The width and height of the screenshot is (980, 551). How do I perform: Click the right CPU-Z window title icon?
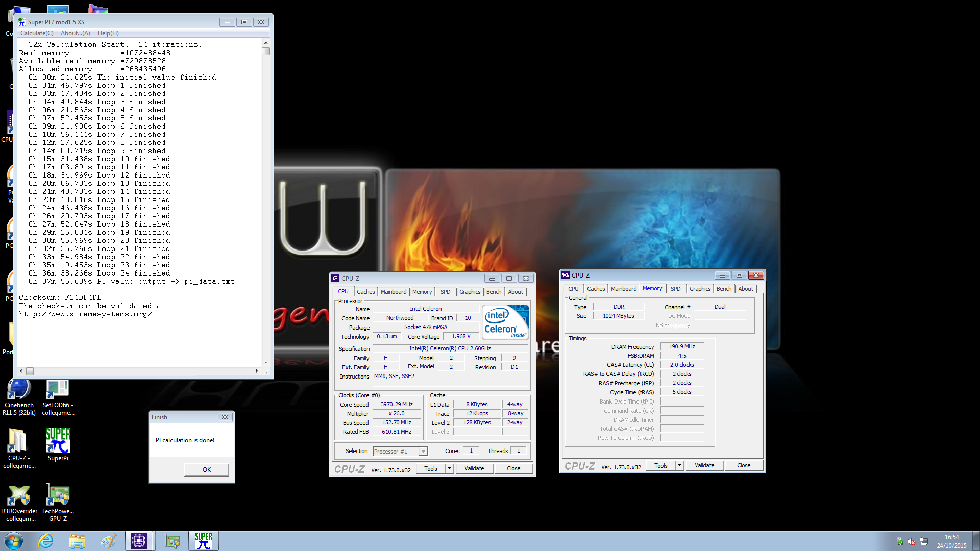(566, 275)
